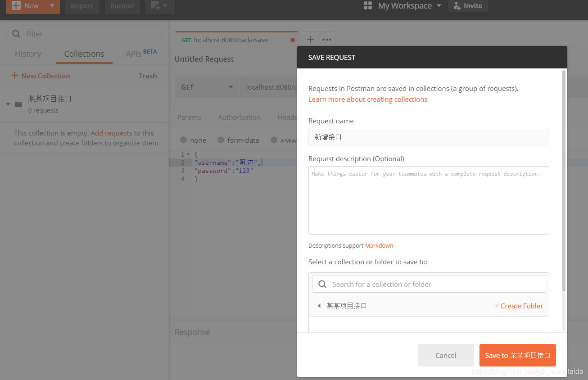Select the none body type radio
The height and width of the screenshot is (380, 588).
(183, 140)
